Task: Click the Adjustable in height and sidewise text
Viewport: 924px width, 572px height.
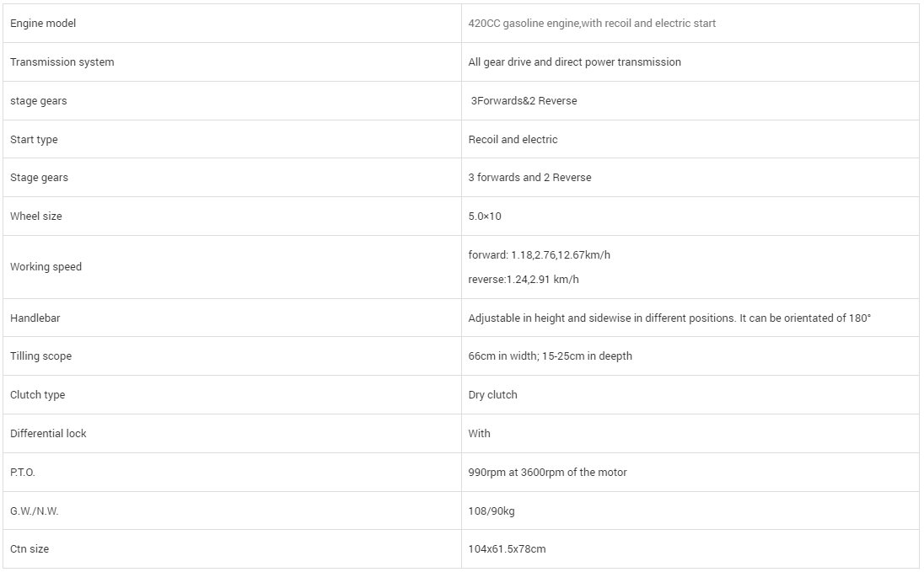Action: pyautogui.click(x=669, y=318)
